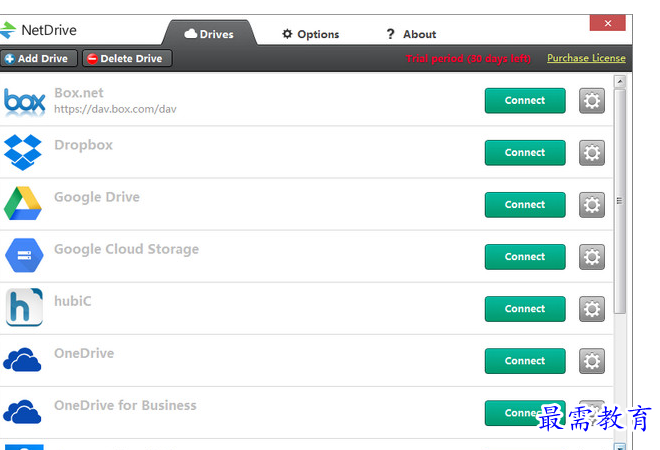Connect the Dropbox drive
The width and height of the screenshot is (660, 450).
click(x=525, y=153)
